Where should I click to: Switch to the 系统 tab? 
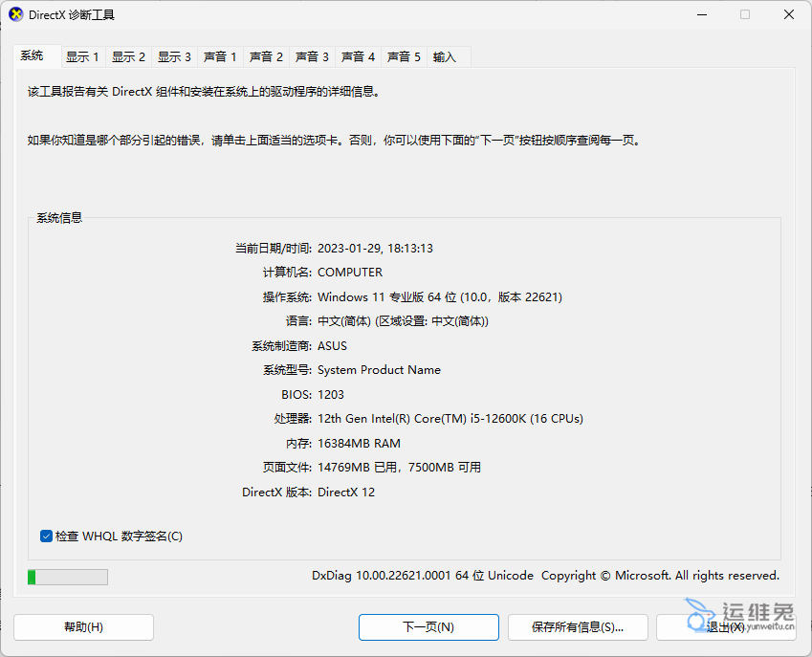coord(33,55)
